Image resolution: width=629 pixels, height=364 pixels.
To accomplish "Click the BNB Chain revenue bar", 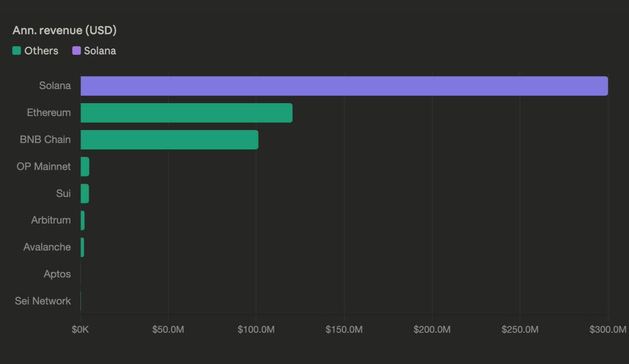I will pos(169,140).
